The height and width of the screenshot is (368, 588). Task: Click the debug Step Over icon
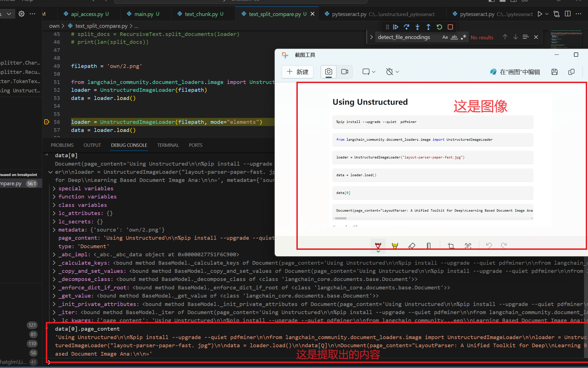coord(407,27)
